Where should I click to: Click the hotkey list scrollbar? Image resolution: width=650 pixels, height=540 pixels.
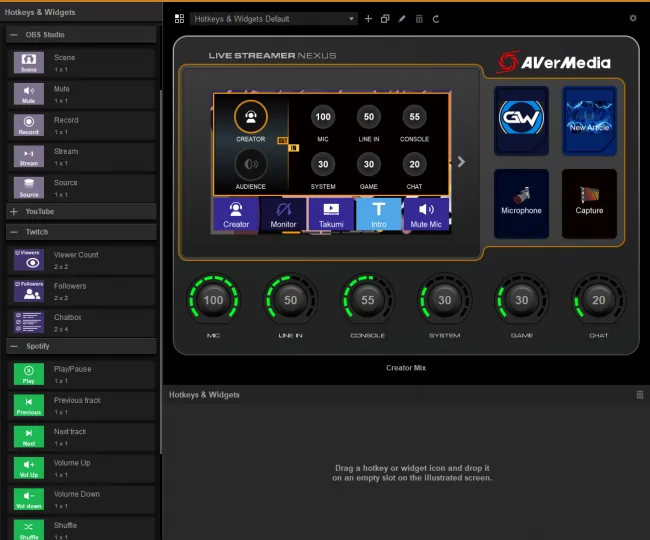pyautogui.click(x=160, y=271)
